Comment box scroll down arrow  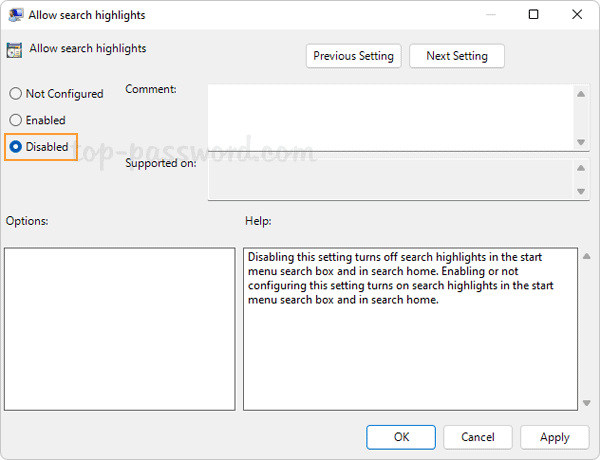pyautogui.click(x=581, y=142)
